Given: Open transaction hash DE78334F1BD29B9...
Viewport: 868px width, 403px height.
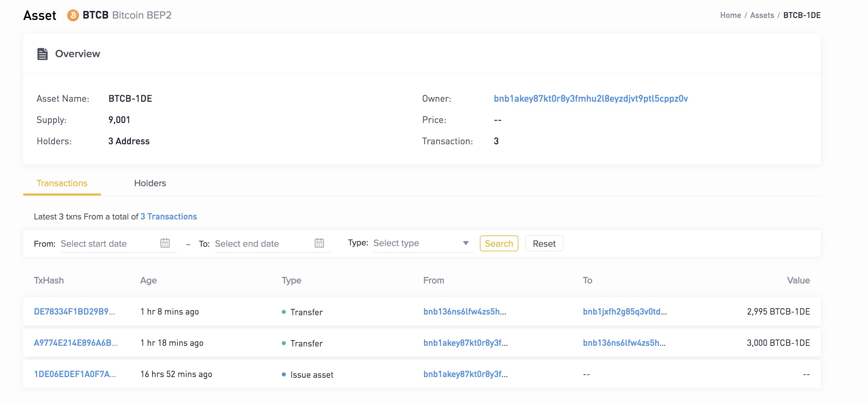Looking at the screenshot, I should (x=74, y=311).
